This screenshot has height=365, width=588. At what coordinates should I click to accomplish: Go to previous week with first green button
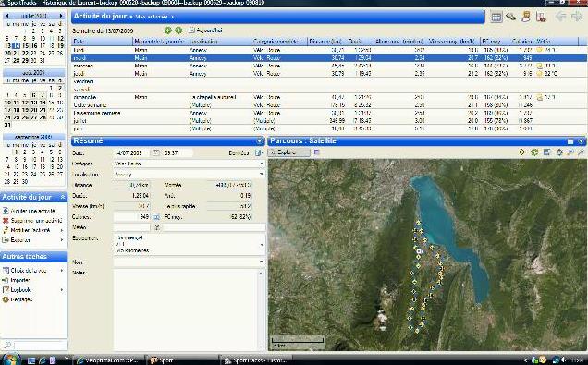[x=167, y=30]
